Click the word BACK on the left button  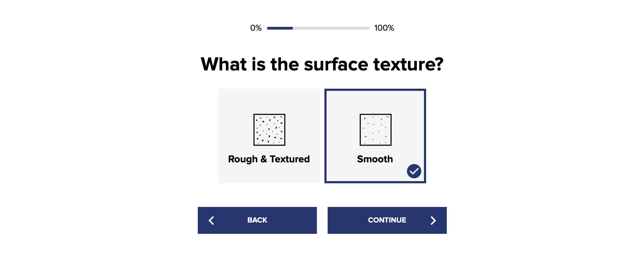point(257,220)
